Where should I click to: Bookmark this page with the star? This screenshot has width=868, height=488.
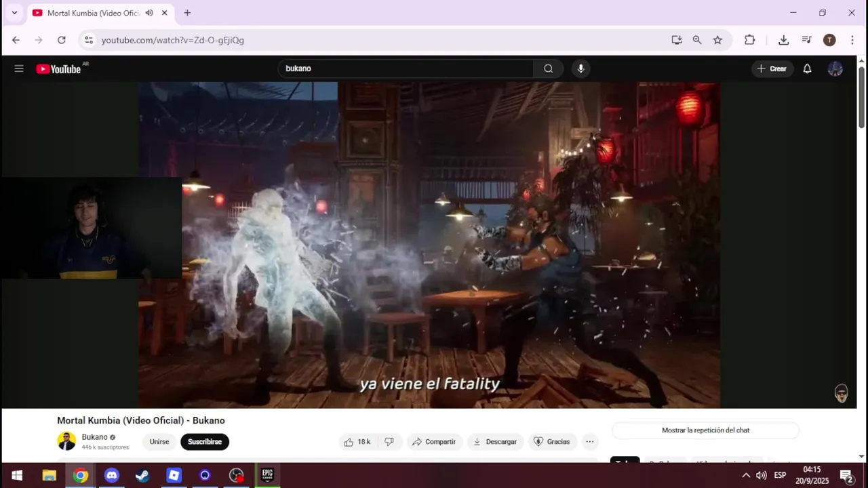pos(717,40)
